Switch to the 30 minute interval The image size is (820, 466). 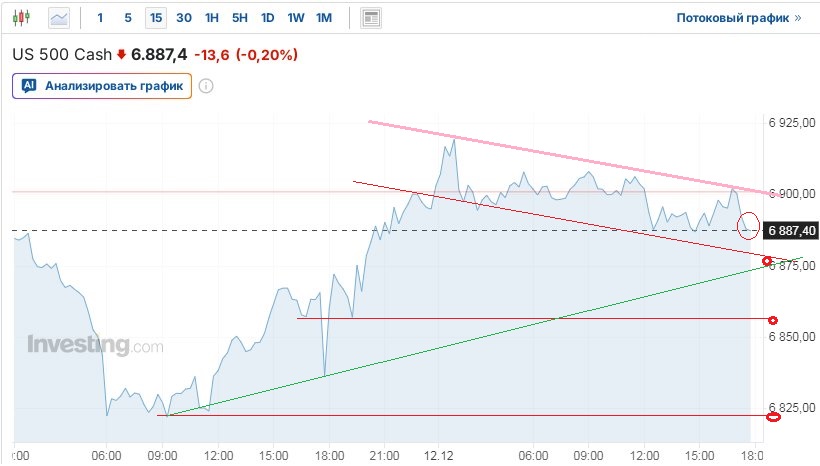183,18
